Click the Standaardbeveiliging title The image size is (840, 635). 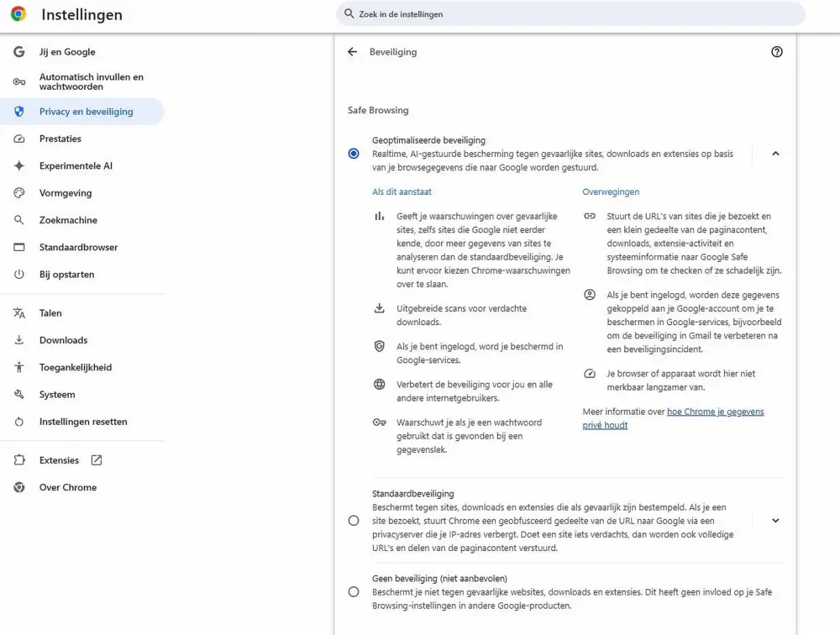point(413,494)
